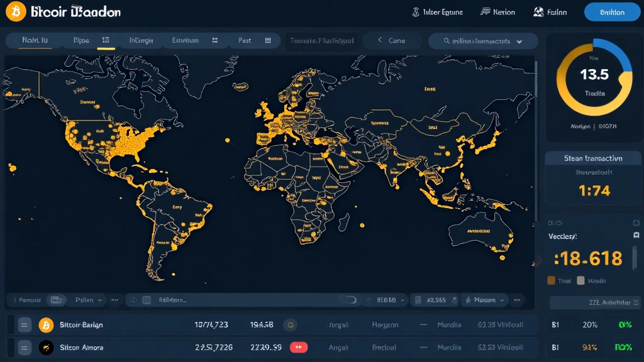Click the 222 input field in the stats panel
The image size is (644, 362).
[x=594, y=303]
